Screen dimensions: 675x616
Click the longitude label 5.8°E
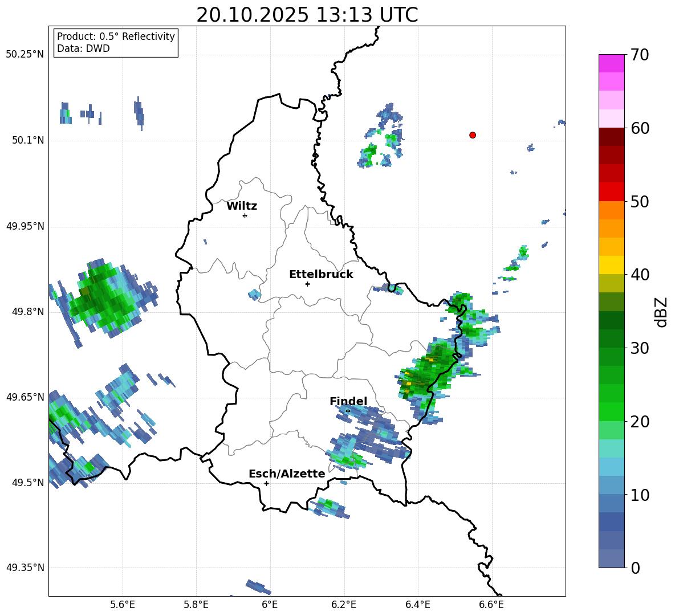pos(196,605)
